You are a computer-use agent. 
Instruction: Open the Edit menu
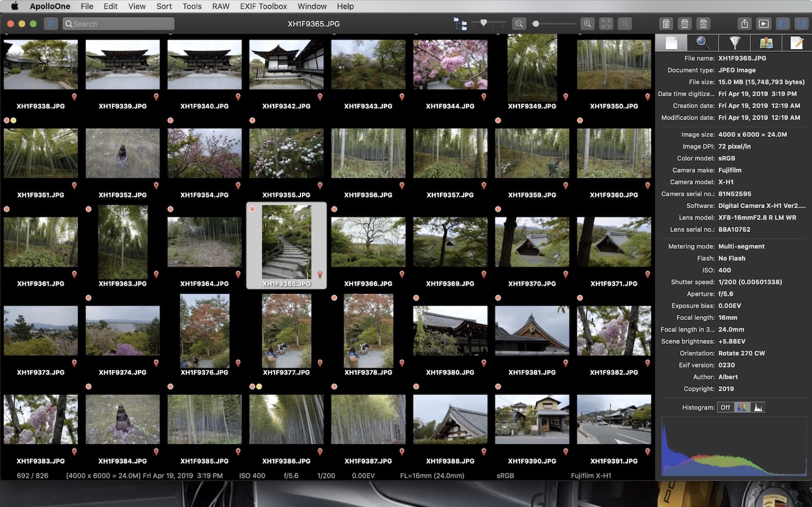point(111,6)
